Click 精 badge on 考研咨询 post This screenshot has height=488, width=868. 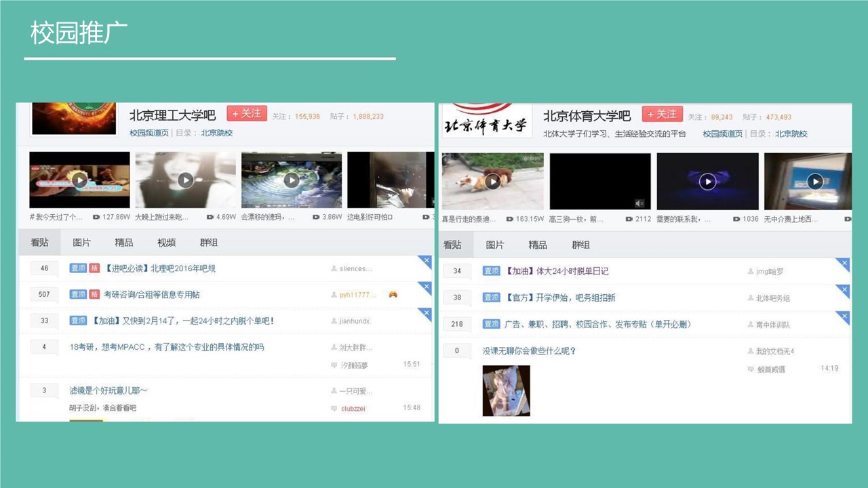coord(94,295)
